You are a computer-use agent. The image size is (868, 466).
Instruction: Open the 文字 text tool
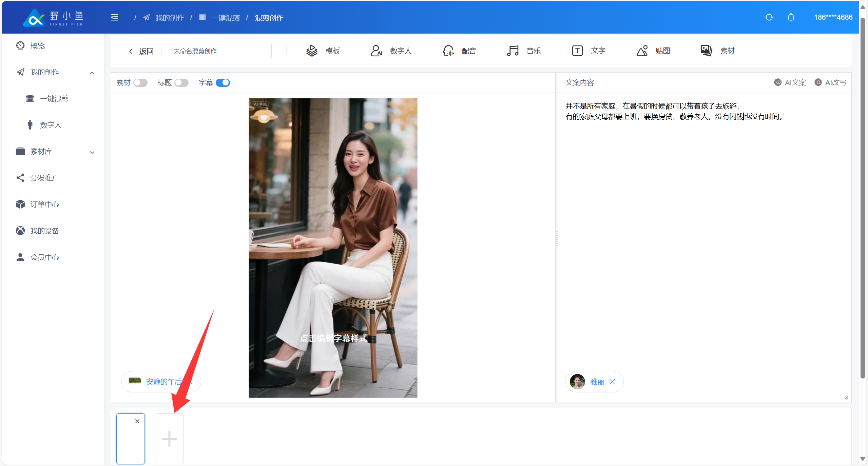[588, 51]
